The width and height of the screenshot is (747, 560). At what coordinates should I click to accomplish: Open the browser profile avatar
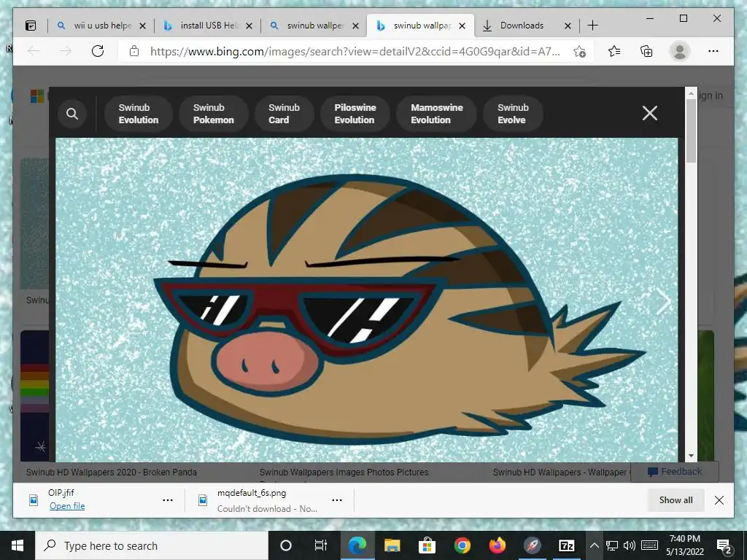click(680, 51)
